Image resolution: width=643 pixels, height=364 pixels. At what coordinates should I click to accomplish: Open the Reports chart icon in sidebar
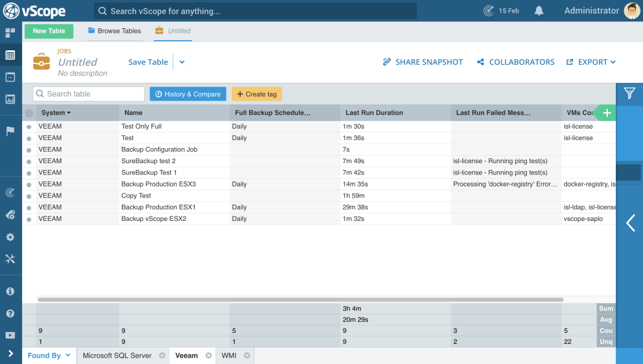click(x=10, y=99)
